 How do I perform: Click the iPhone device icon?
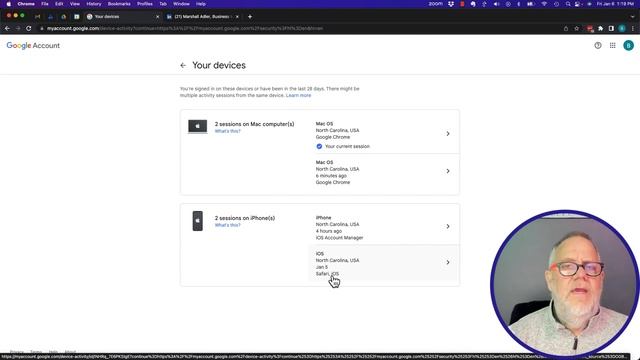198,221
